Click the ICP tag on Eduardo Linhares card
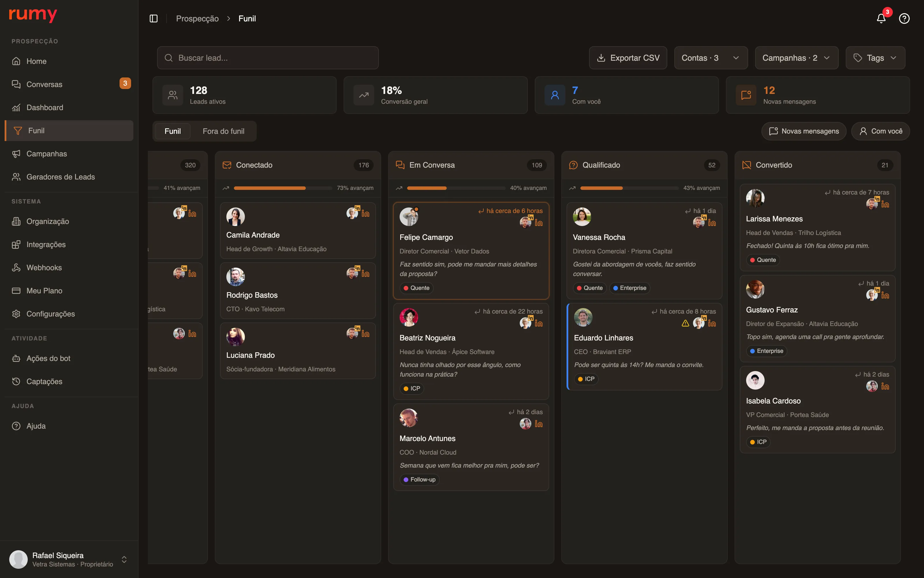This screenshot has height=578, width=924. coord(586,379)
